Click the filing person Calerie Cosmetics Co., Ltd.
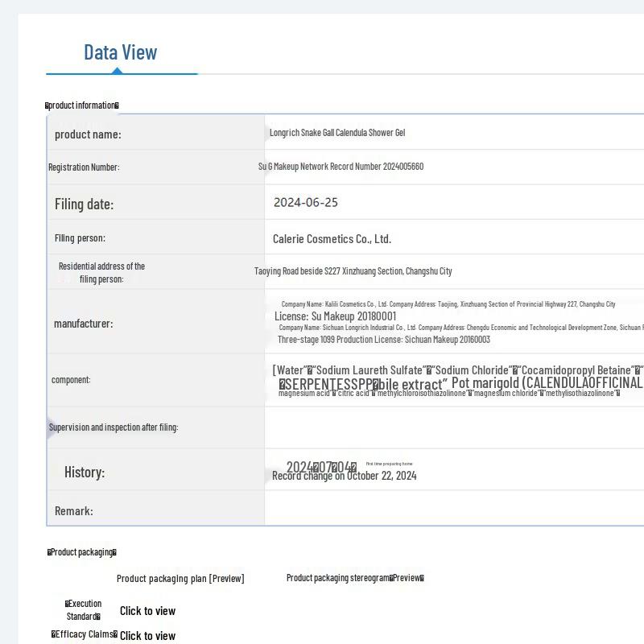Image resolution: width=644 pixels, height=644 pixels. click(332, 239)
